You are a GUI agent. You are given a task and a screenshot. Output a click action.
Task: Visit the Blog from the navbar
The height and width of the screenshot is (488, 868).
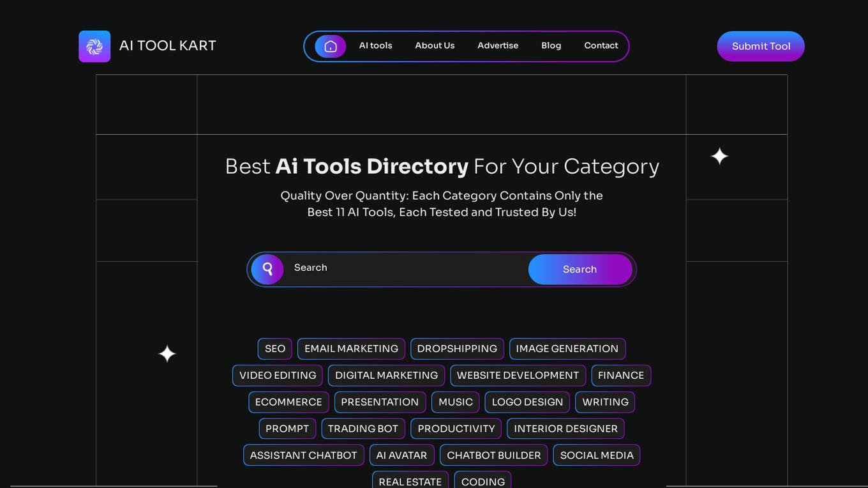[551, 45]
